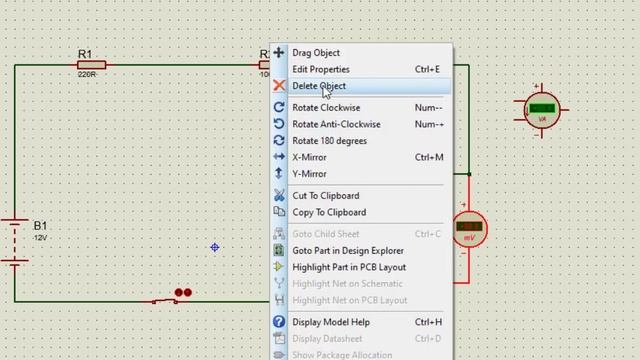Toggle the switch on the bottom wire
Image resolution: width=640 pixels, height=360 pixels.
click(165, 301)
